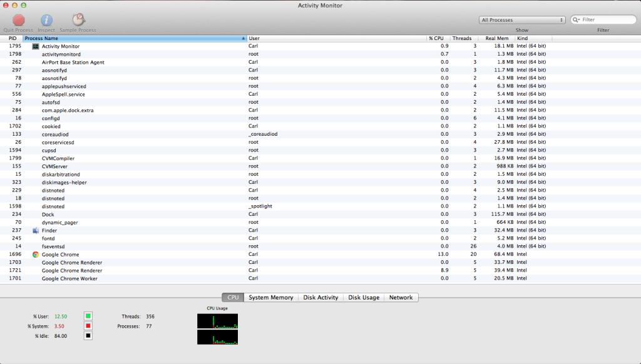
Task: Close the Activity Monitor window
Action: (6, 5)
